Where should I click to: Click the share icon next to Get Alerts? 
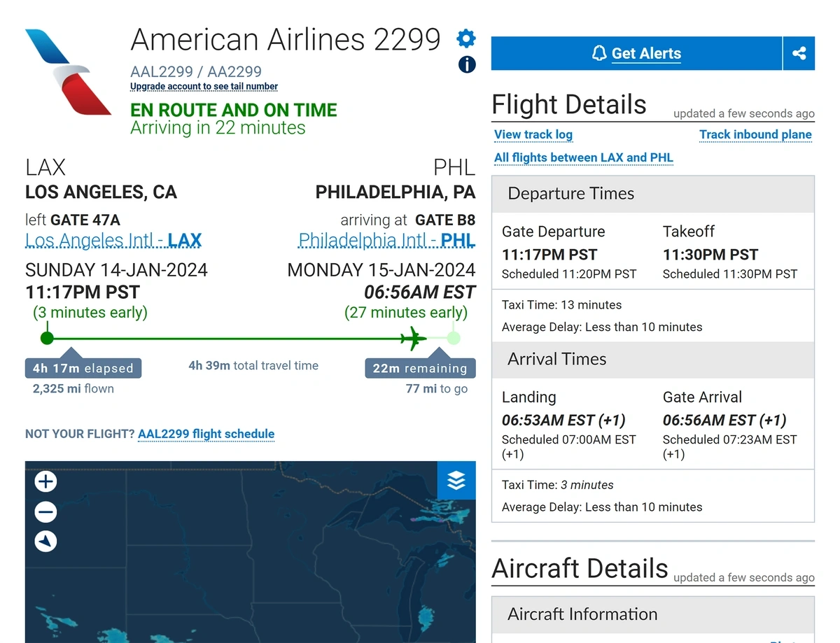[799, 53]
